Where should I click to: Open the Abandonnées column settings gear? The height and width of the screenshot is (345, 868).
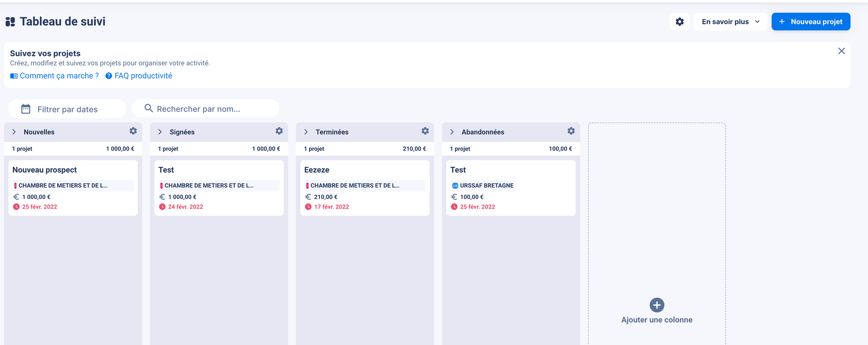(571, 131)
